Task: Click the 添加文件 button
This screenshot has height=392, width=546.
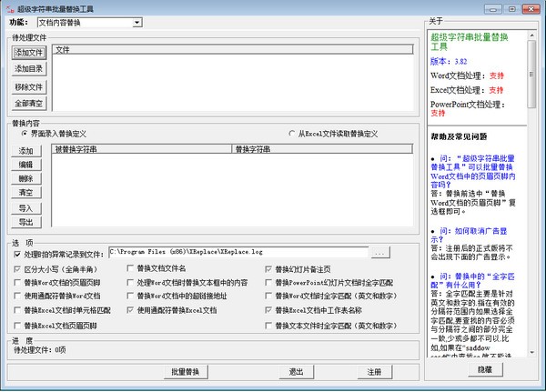Action: [28, 53]
